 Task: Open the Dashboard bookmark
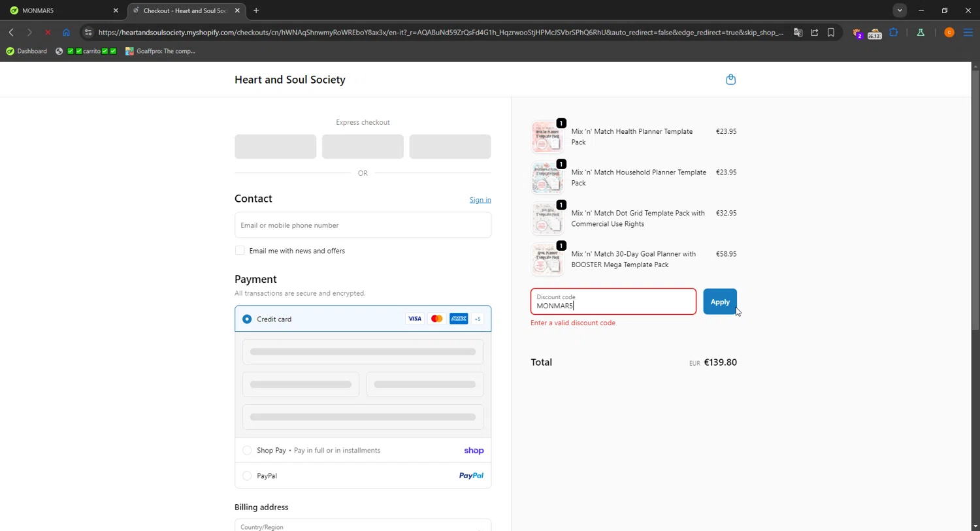click(x=27, y=51)
